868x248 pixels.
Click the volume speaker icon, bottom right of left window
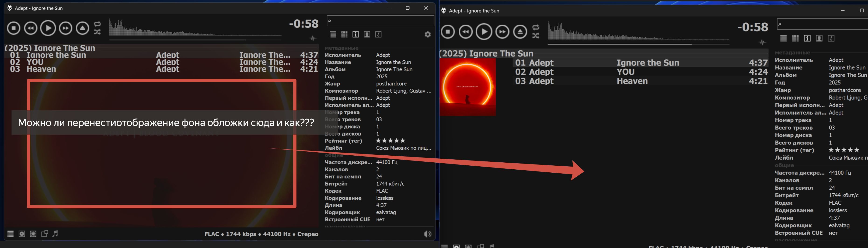(428, 234)
